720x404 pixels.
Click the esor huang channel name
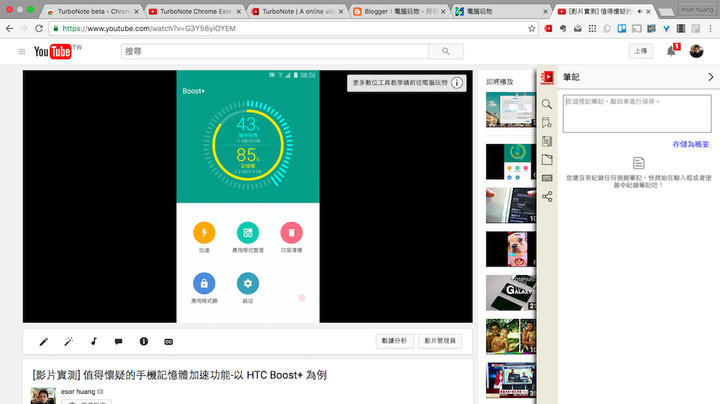78,392
